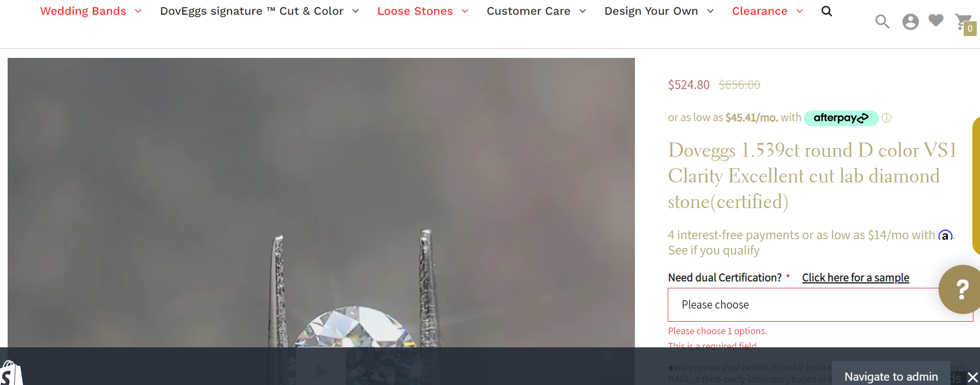Expand the Clearance menu chevron

point(799,11)
